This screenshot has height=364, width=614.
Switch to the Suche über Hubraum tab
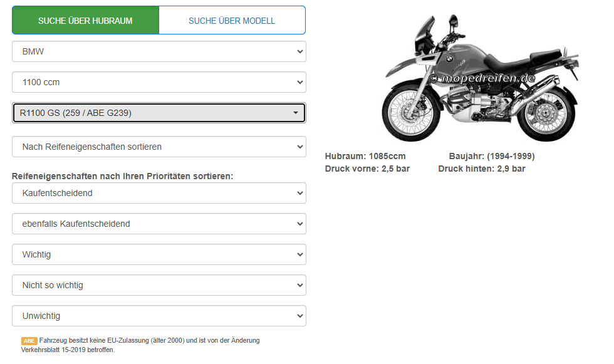click(85, 21)
